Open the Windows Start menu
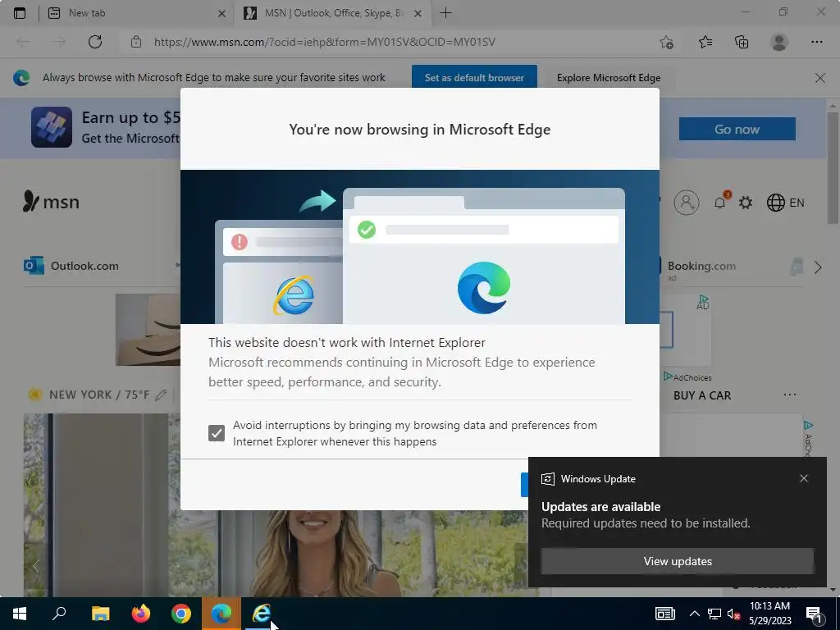The height and width of the screenshot is (630, 840). tap(20, 614)
